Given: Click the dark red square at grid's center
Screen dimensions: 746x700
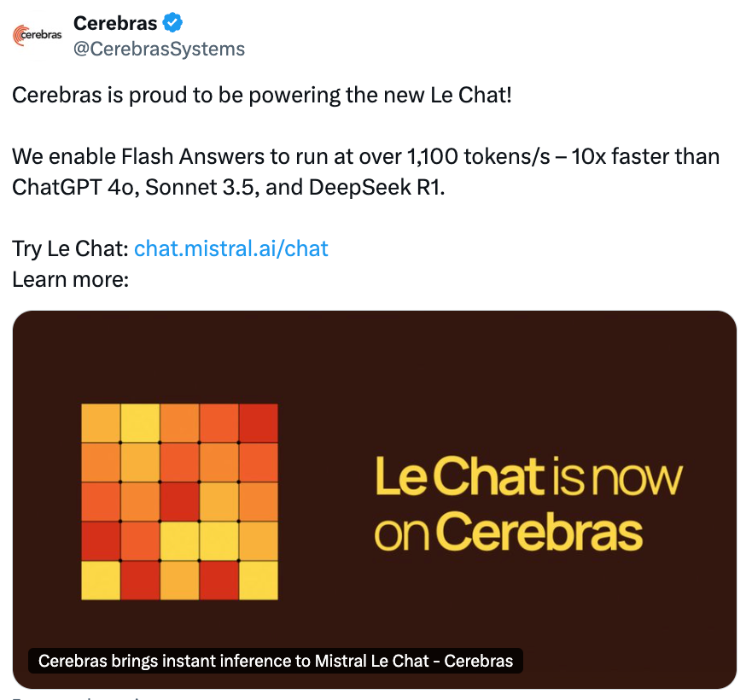Looking at the screenshot, I should click(179, 502).
